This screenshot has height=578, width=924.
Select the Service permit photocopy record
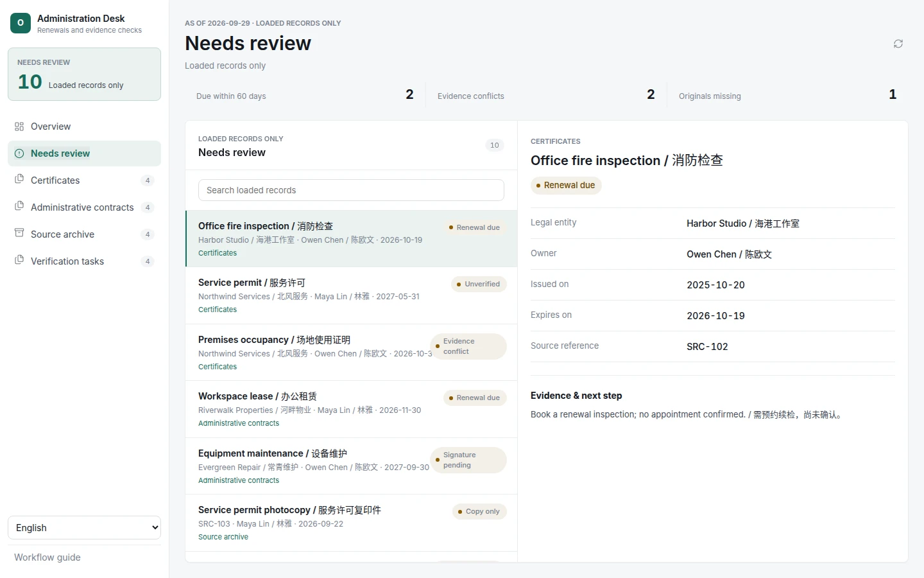click(352, 523)
